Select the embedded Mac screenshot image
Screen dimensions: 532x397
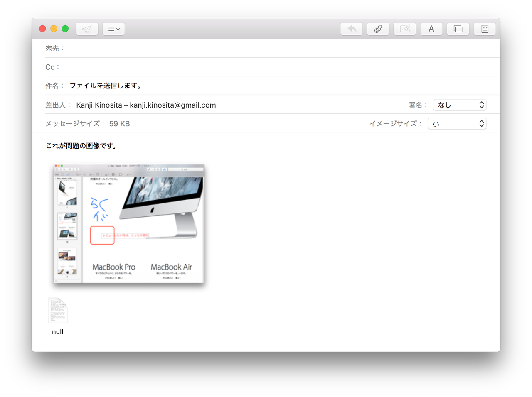pyautogui.click(x=129, y=223)
